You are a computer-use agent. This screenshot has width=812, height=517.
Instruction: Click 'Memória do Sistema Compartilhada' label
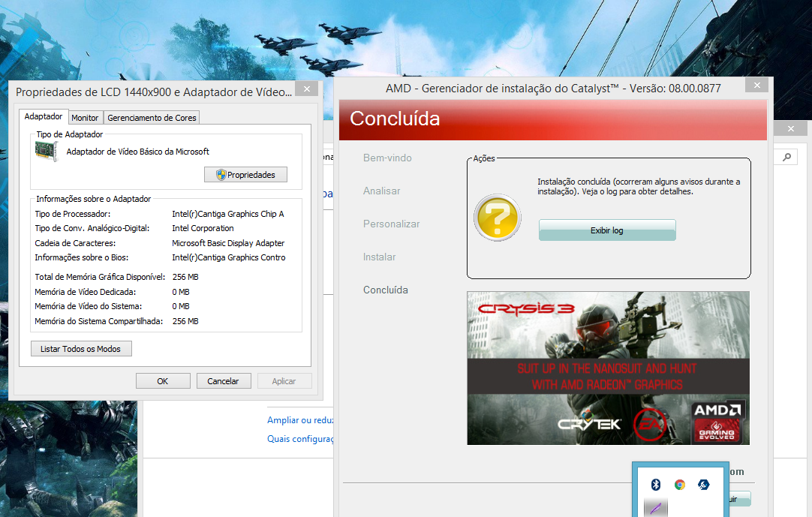click(x=99, y=321)
